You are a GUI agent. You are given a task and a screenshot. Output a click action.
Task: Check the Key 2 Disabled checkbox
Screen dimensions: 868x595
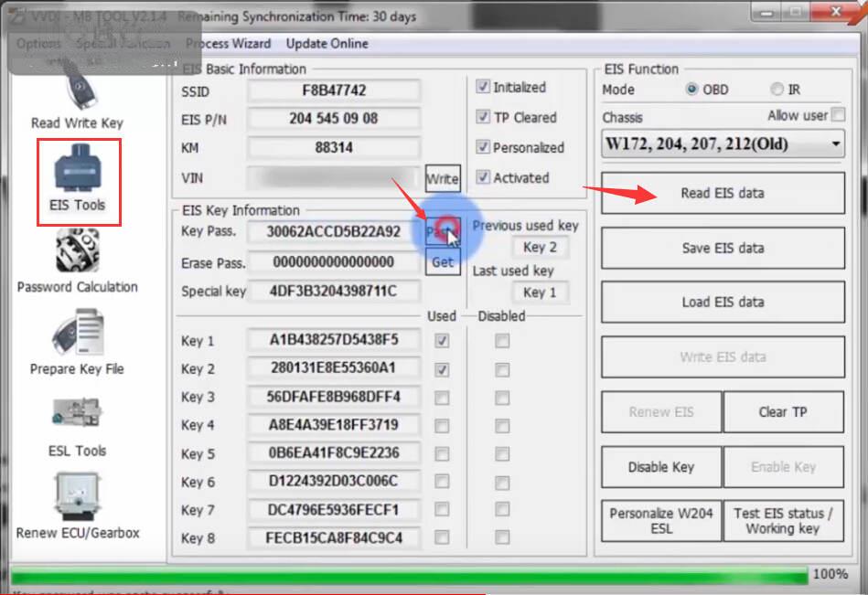[502, 369]
